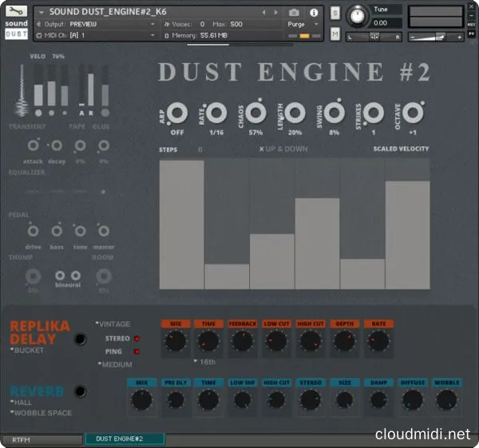479x448 pixels.
Task: Adjust the GLUE level fader
Action: click(x=105, y=87)
